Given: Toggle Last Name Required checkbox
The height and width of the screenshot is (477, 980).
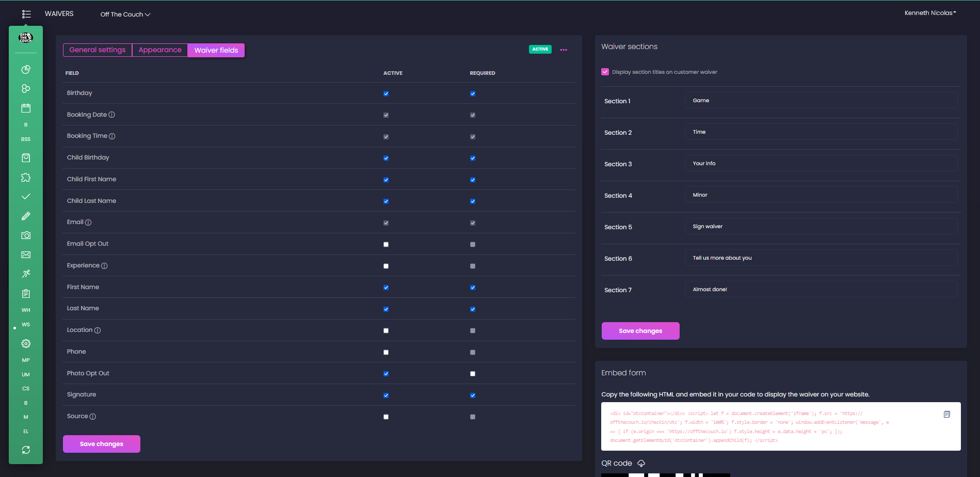Looking at the screenshot, I should click(x=473, y=309).
